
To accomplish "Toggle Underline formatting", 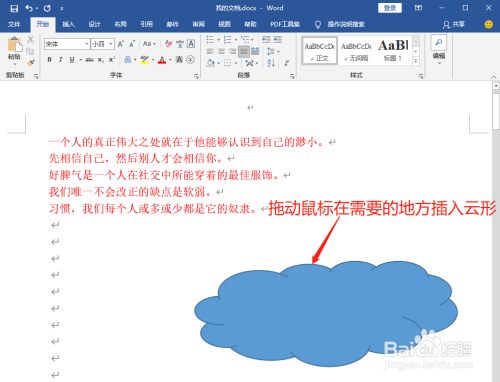I will 72,60.
